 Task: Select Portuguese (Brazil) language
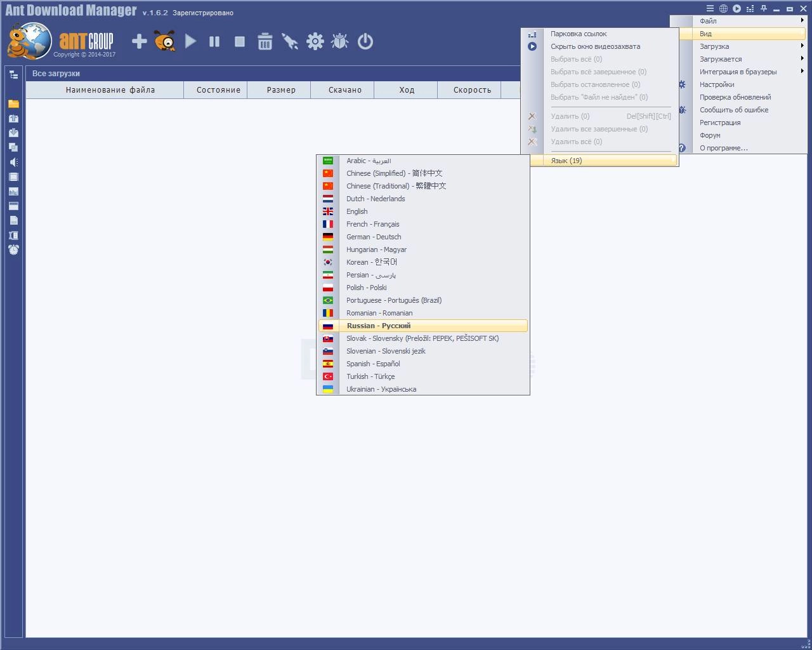click(x=423, y=300)
